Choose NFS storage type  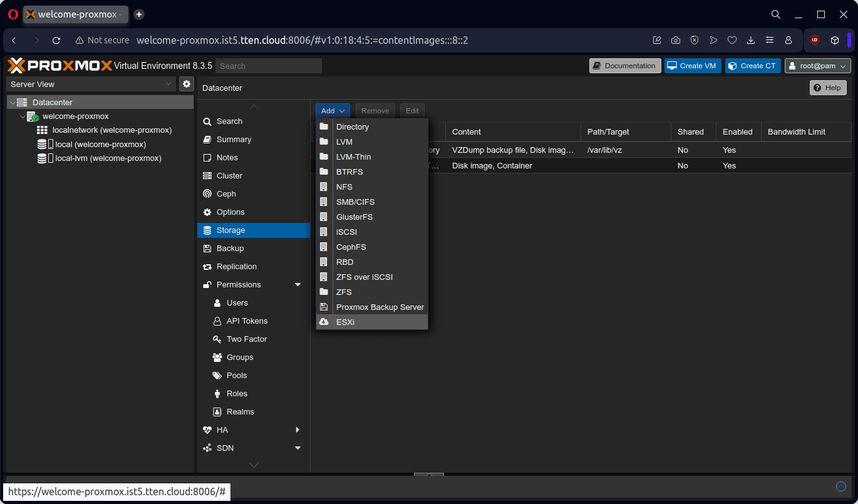click(372, 187)
